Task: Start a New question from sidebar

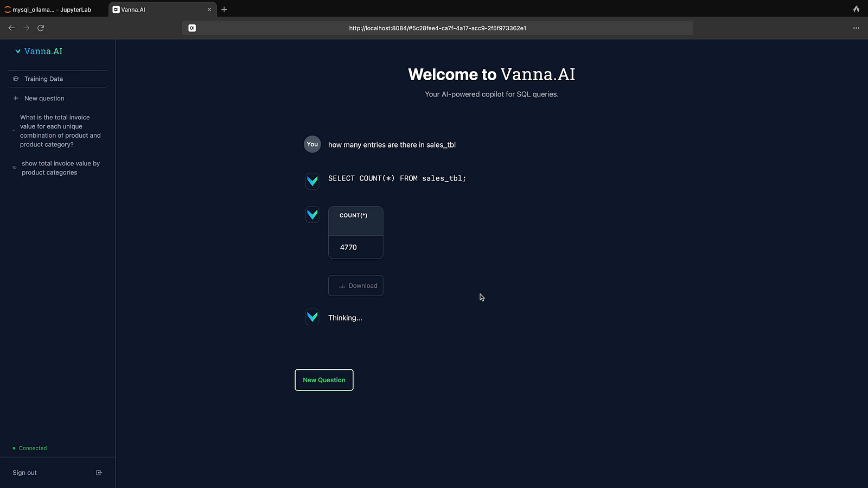Action: coord(44,99)
